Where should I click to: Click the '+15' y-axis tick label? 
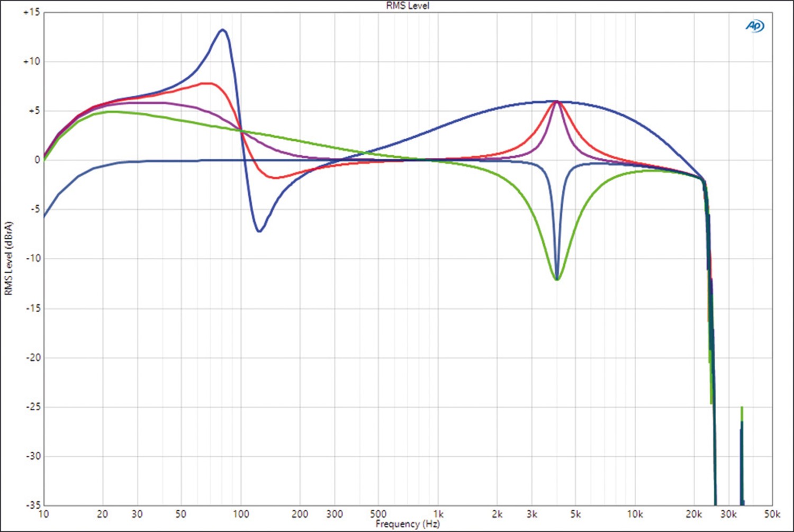tap(32, 12)
